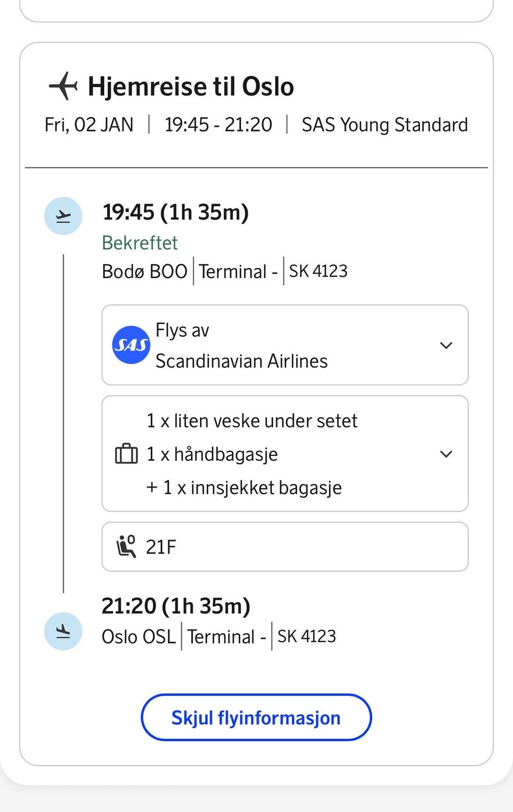Click the 1 x liten veske under setet line
This screenshot has width=513, height=812.
point(252,421)
